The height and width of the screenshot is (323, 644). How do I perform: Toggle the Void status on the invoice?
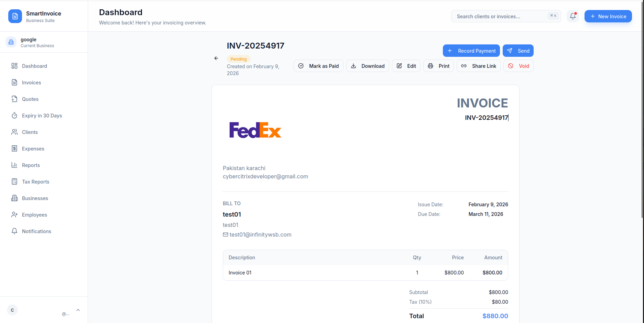click(518, 66)
